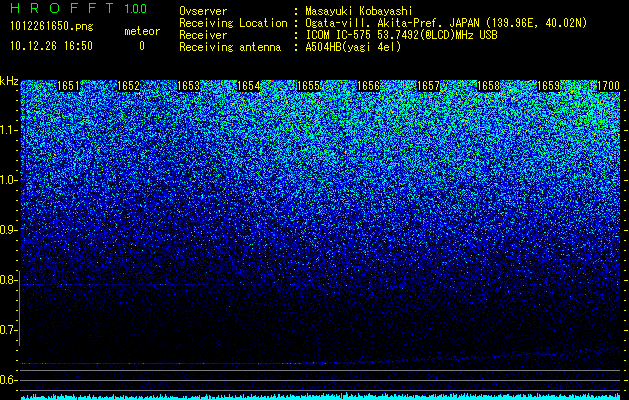Click the 1658 time marker
This screenshot has height=400, width=629.
[x=488, y=86]
